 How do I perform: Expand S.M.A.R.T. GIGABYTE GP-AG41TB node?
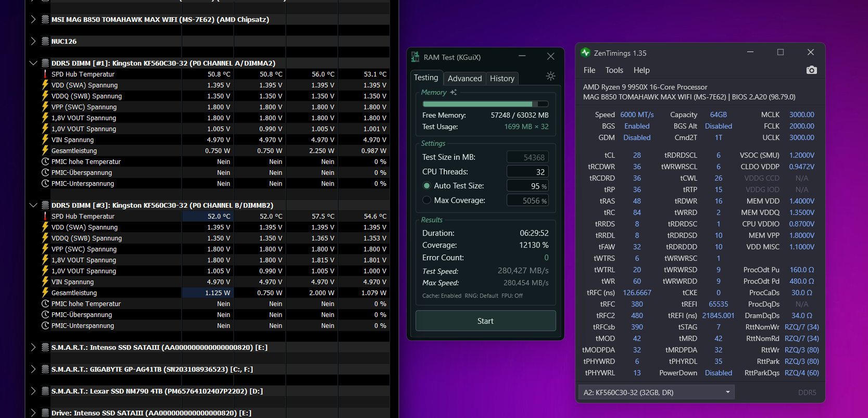pyautogui.click(x=33, y=369)
